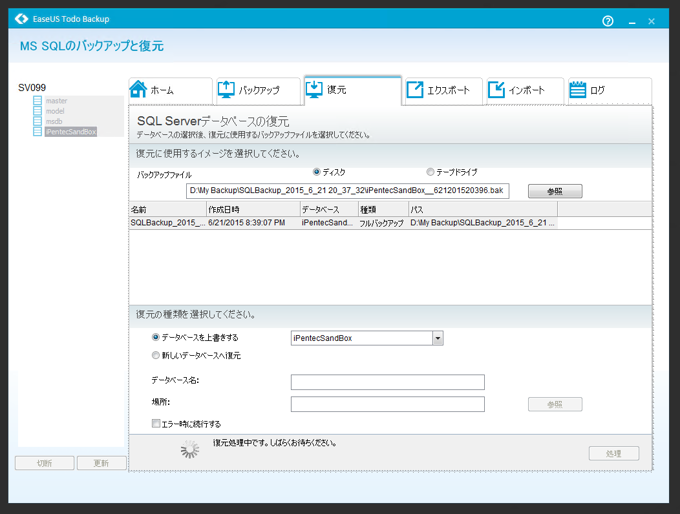Sort by 作成日時 column header
680x514 pixels.
[253, 210]
